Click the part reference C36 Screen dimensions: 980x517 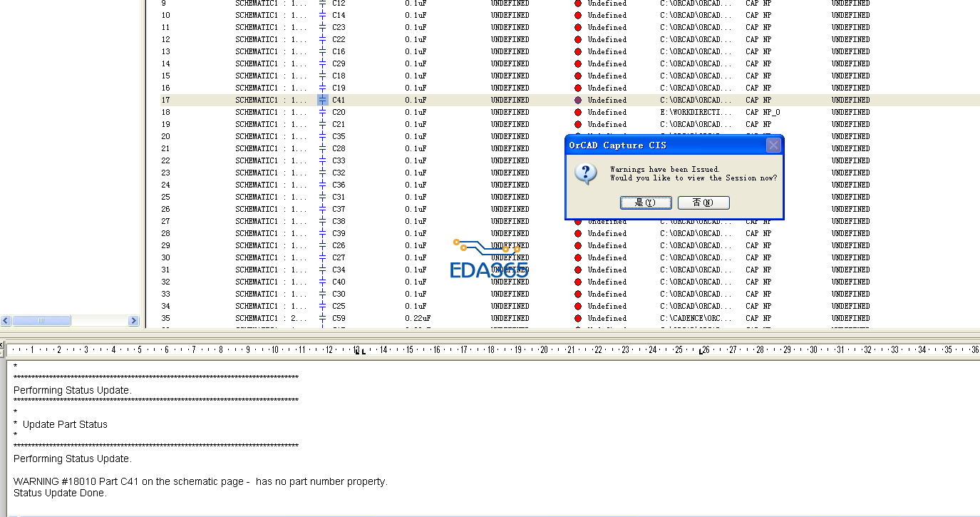tap(339, 185)
